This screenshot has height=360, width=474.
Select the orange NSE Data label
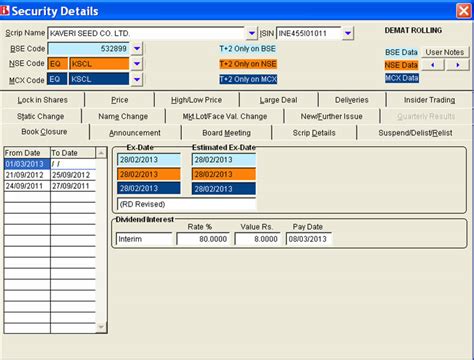[401, 65]
